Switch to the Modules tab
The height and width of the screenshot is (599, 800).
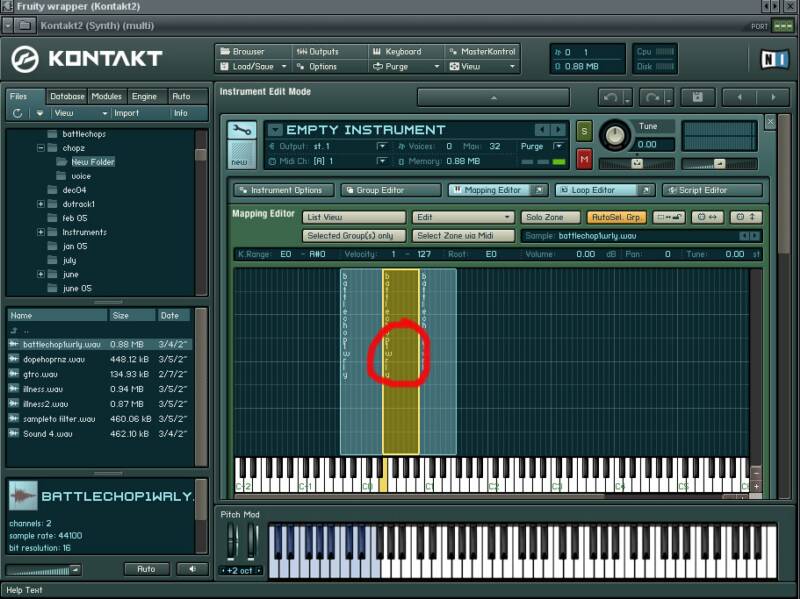pyautogui.click(x=107, y=96)
